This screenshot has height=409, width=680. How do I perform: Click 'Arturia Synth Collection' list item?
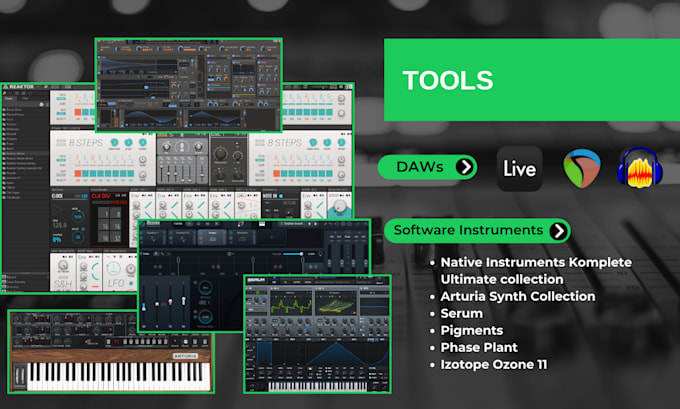coord(518,296)
